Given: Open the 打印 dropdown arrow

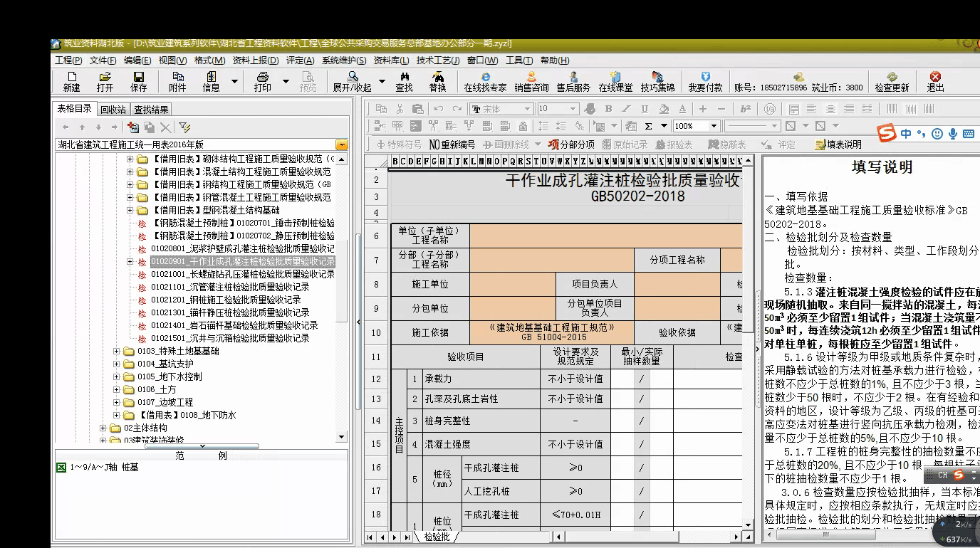Looking at the screenshot, I should (286, 81).
